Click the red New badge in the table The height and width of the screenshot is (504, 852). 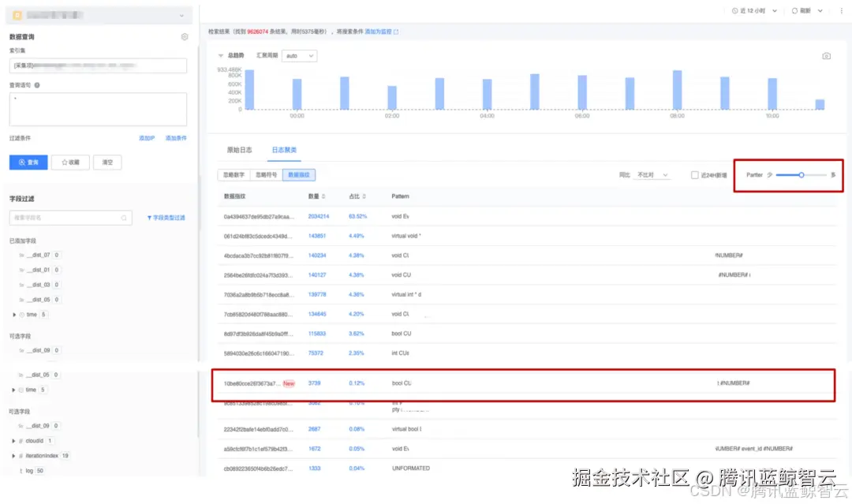[289, 384]
